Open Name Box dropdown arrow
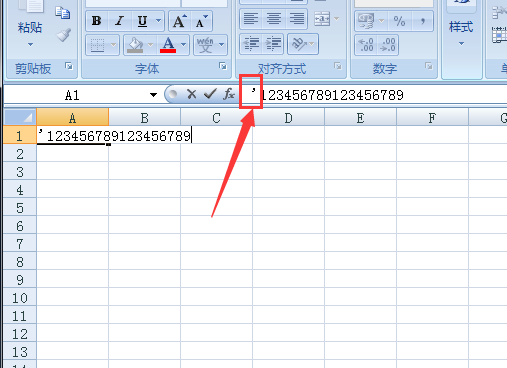507x368 pixels. point(153,95)
